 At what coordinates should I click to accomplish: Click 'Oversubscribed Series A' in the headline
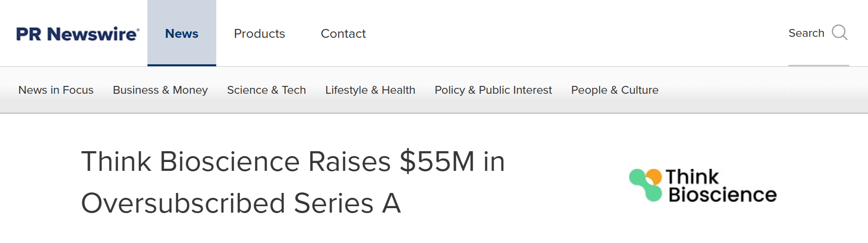pyautogui.click(x=241, y=203)
